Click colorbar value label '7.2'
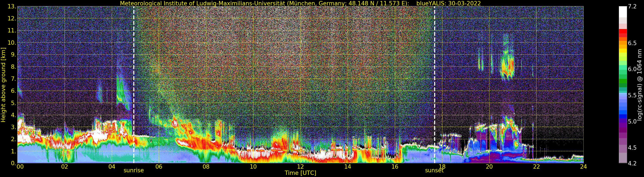The width and height of the screenshot is (644, 177). 632,6
